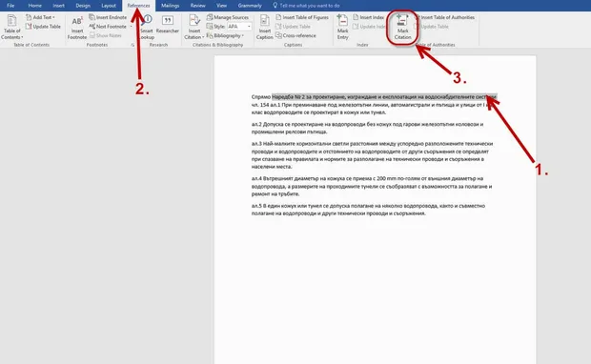This screenshot has height=364, width=591.
Task: Switch to the Layout tab
Action: (109, 6)
